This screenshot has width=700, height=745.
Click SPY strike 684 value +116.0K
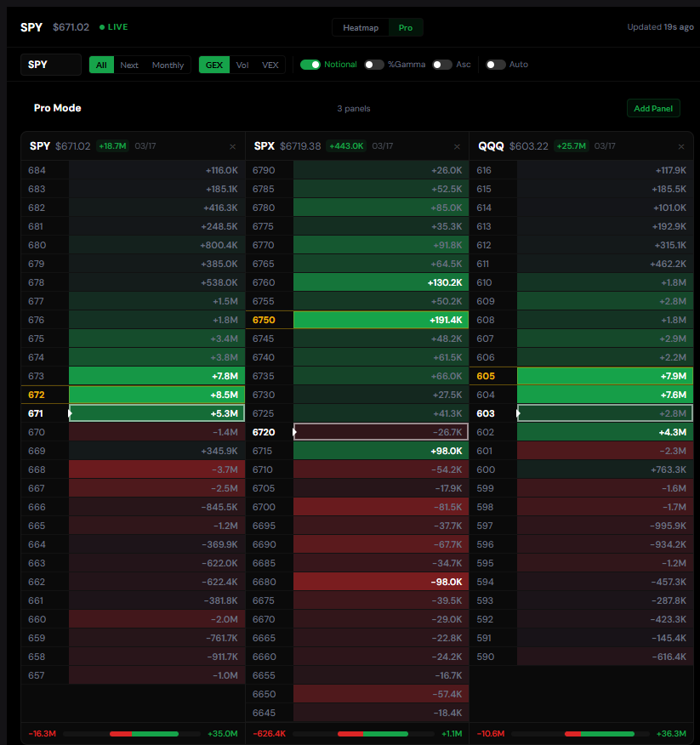(x=221, y=170)
